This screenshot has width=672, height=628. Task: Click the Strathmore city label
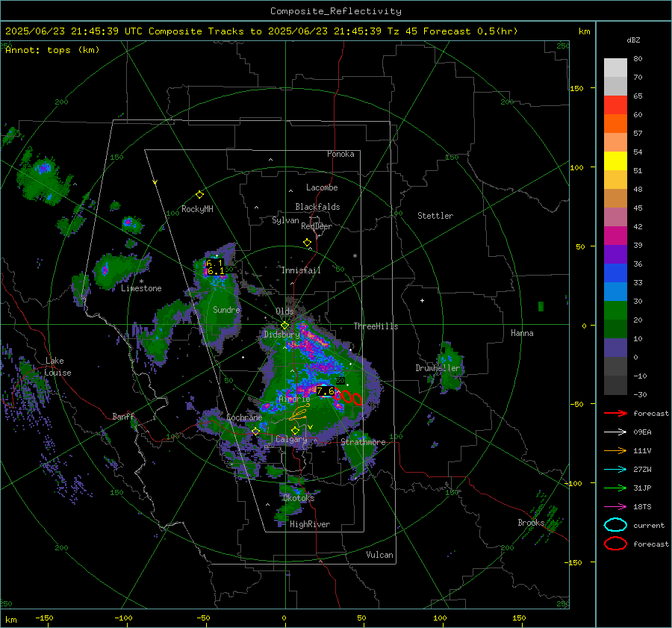pyautogui.click(x=364, y=442)
